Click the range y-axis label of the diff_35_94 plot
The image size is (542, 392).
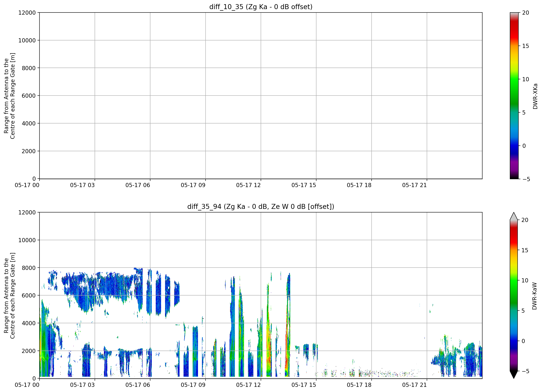9,295
